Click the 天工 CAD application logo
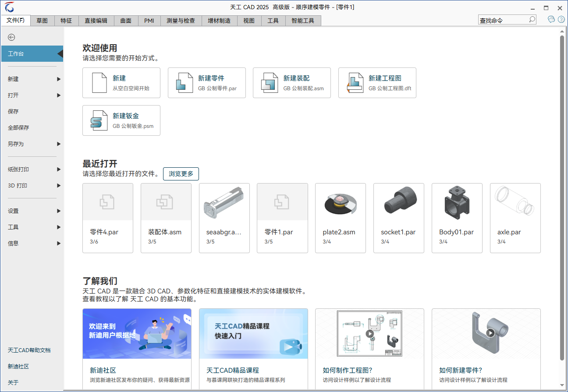The width and height of the screenshot is (568, 392). (10, 7)
